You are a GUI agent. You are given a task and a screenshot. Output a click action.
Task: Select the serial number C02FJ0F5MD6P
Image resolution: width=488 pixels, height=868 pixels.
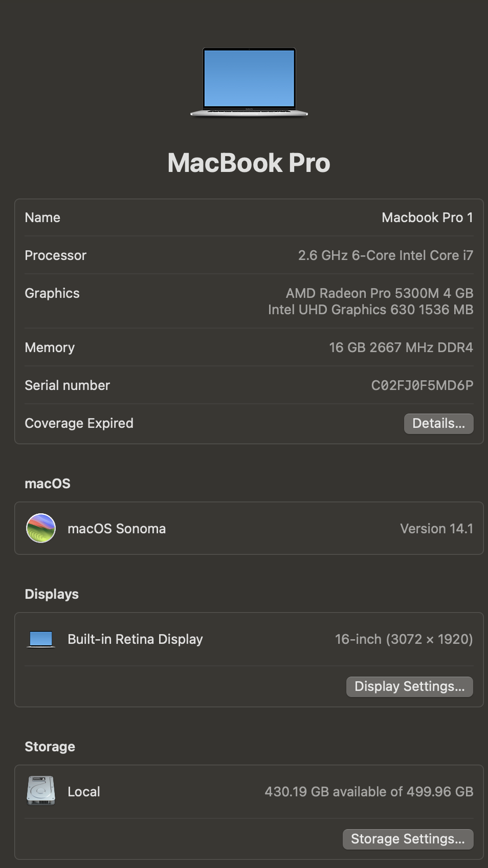click(x=422, y=385)
